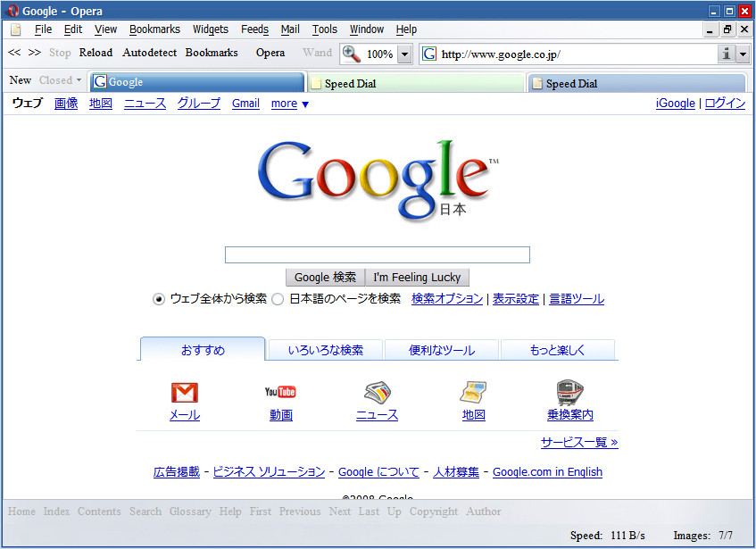Open the Feeds menu
Viewport: 756px width, 549px height.
tap(254, 29)
